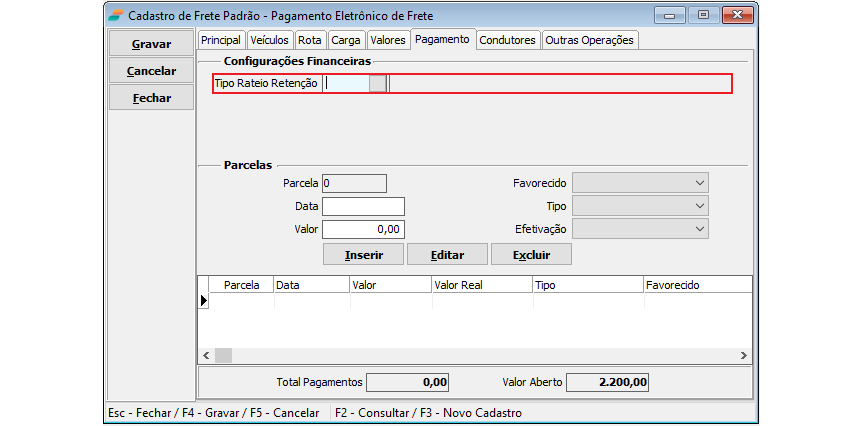Click the Tipo Rateio Retenção lookup button
Image resolution: width=862 pixels, height=426 pixels.
pyautogui.click(x=377, y=84)
